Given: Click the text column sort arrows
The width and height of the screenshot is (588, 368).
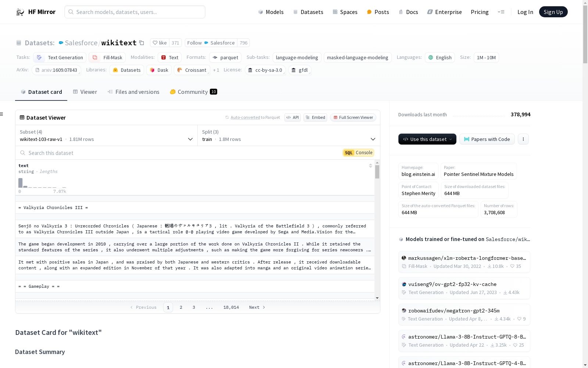Looking at the screenshot, I should click(370, 166).
